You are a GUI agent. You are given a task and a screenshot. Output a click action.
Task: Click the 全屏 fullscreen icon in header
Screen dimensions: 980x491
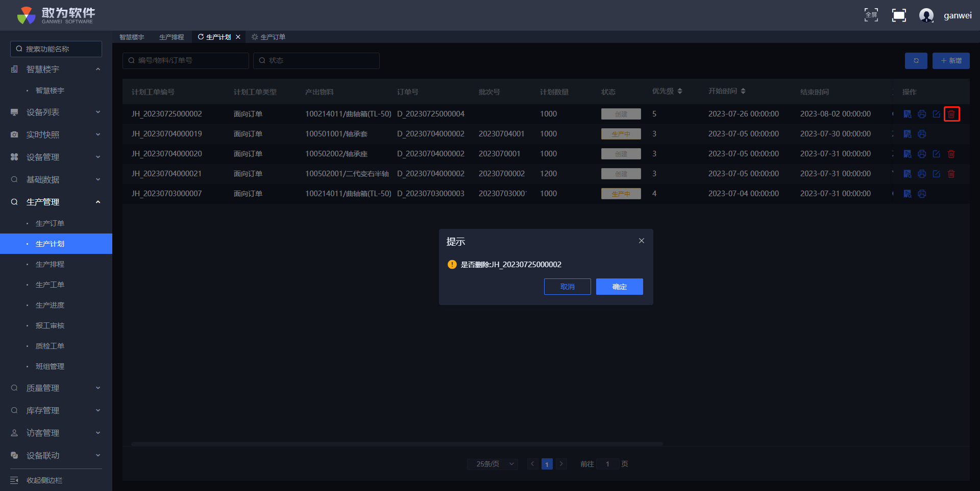871,15
